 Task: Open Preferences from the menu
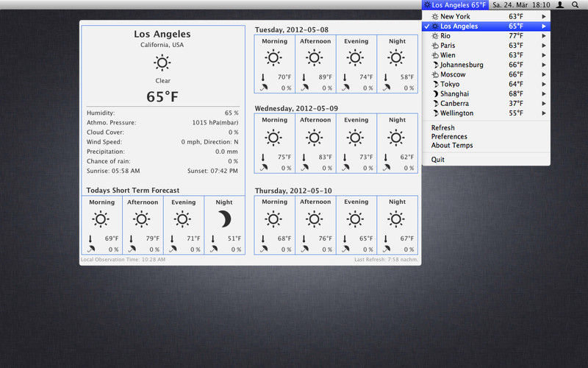449,137
